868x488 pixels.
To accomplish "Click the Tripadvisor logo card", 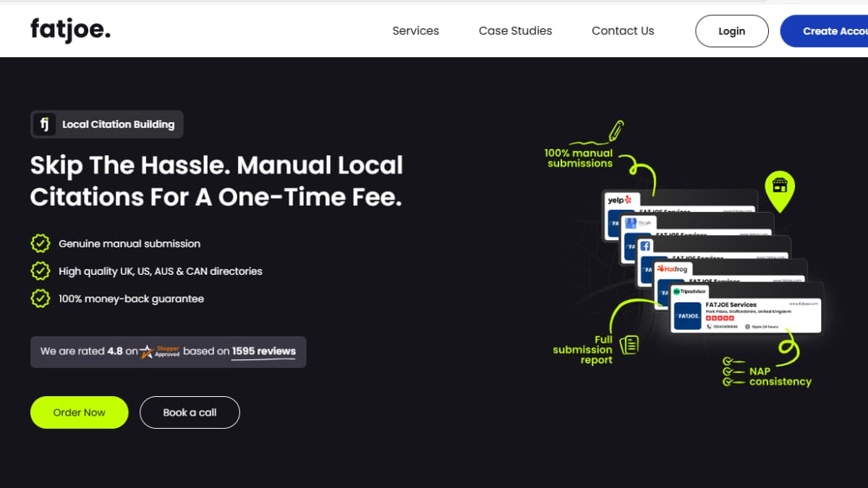I will 689,291.
